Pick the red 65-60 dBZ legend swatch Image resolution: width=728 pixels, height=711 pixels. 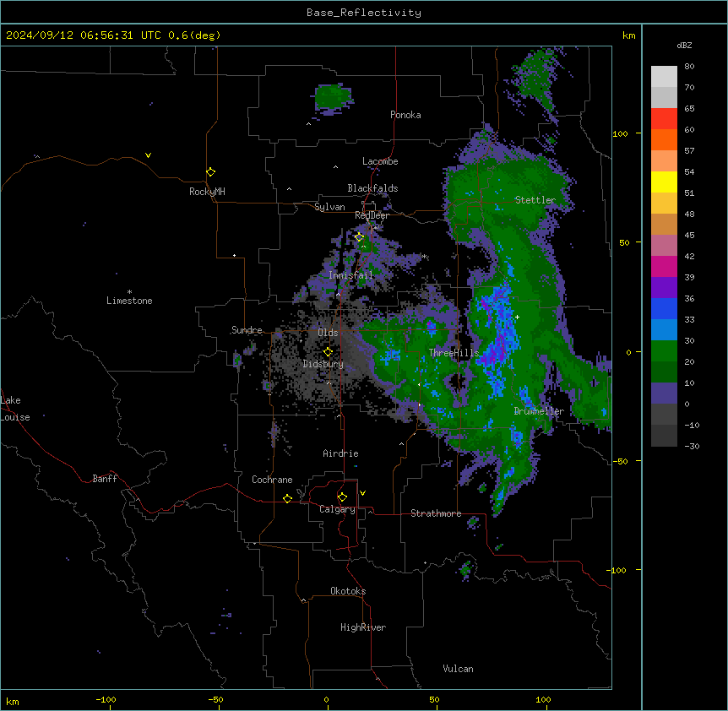tap(664, 118)
